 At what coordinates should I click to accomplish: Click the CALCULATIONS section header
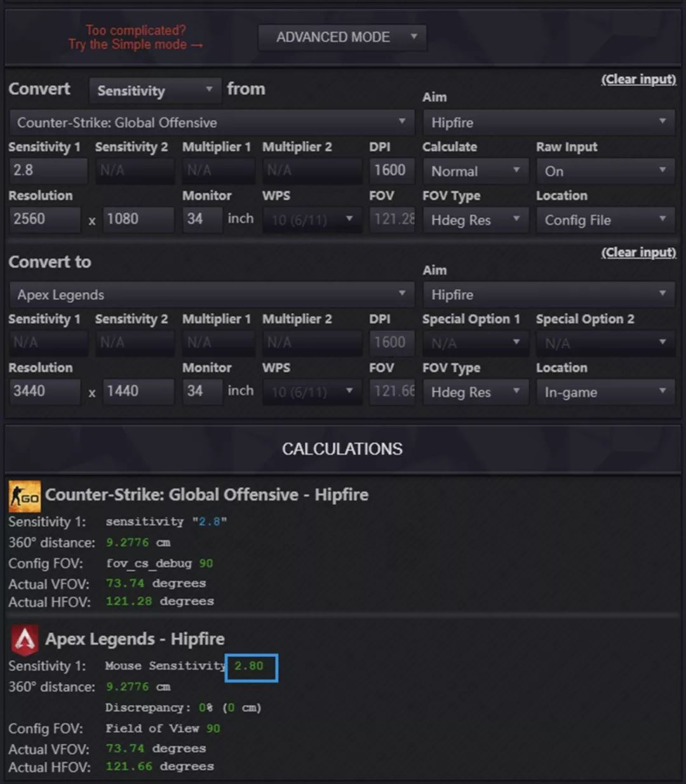coord(342,449)
